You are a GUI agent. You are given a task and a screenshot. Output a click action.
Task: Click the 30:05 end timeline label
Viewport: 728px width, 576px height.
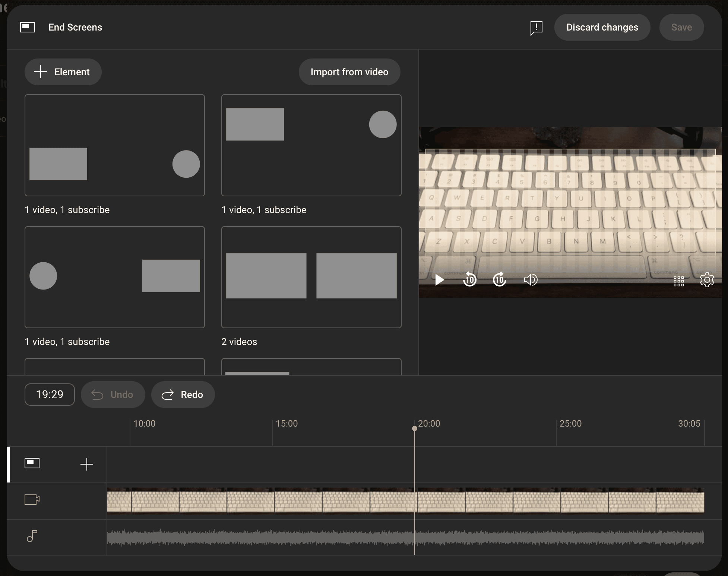click(689, 424)
